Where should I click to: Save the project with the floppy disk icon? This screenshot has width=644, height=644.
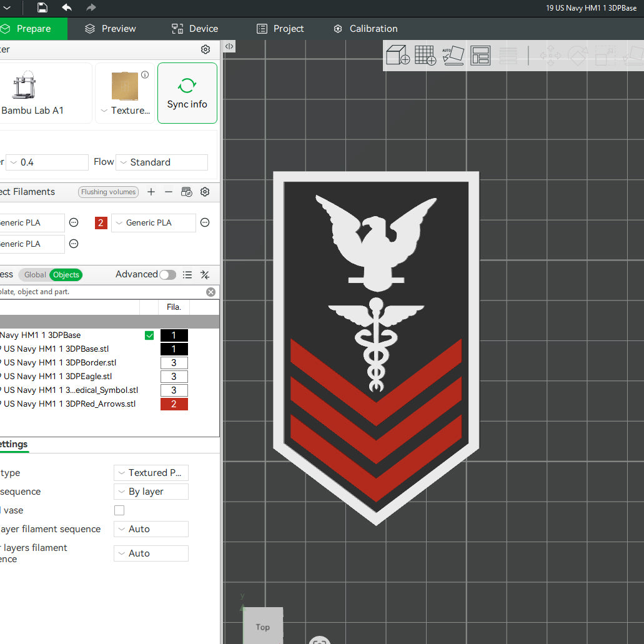pos(42,7)
